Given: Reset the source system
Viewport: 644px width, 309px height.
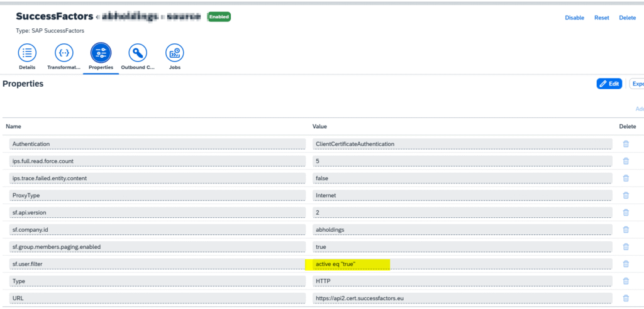Looking at the screenshot, I should [602, 18].
